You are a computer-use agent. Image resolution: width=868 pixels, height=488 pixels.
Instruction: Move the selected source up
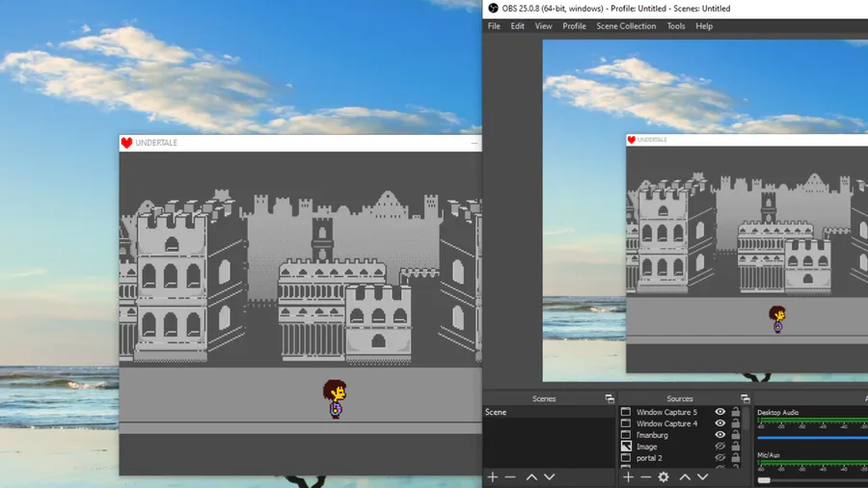(x=685, y=477)
